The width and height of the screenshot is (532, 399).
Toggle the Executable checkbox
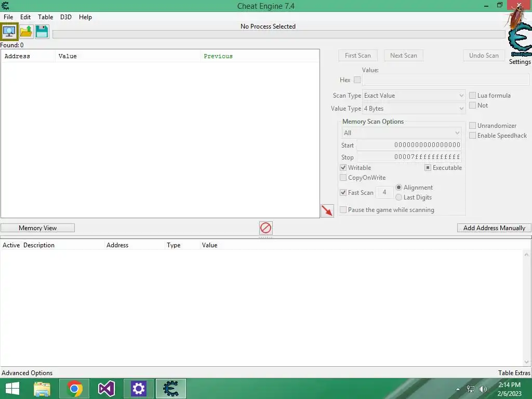(428, 168)
